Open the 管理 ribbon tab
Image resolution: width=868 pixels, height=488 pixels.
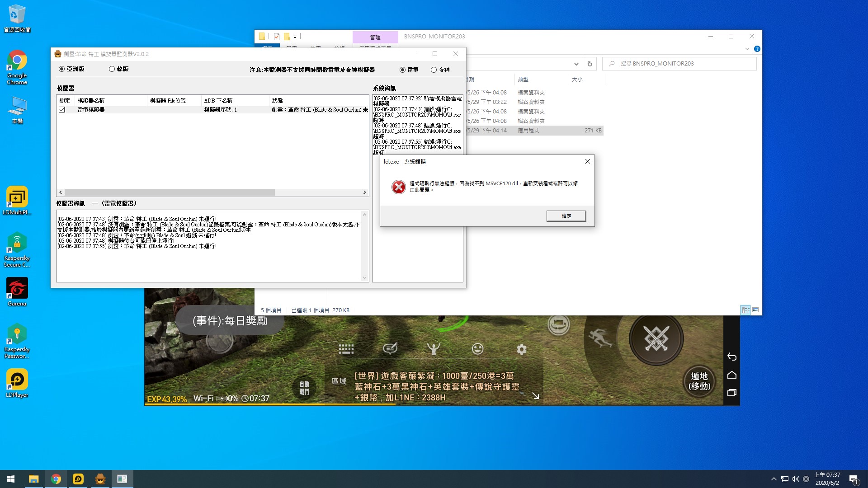375,37
